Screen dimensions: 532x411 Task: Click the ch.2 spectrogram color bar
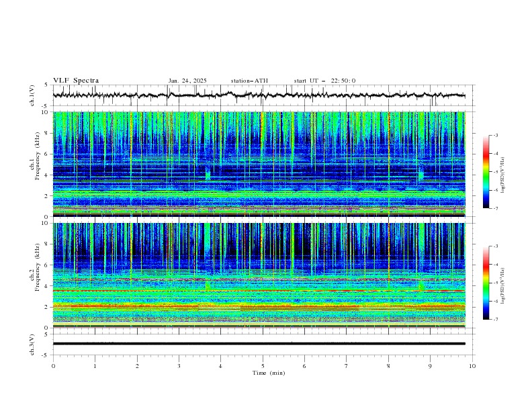point(486,283)
